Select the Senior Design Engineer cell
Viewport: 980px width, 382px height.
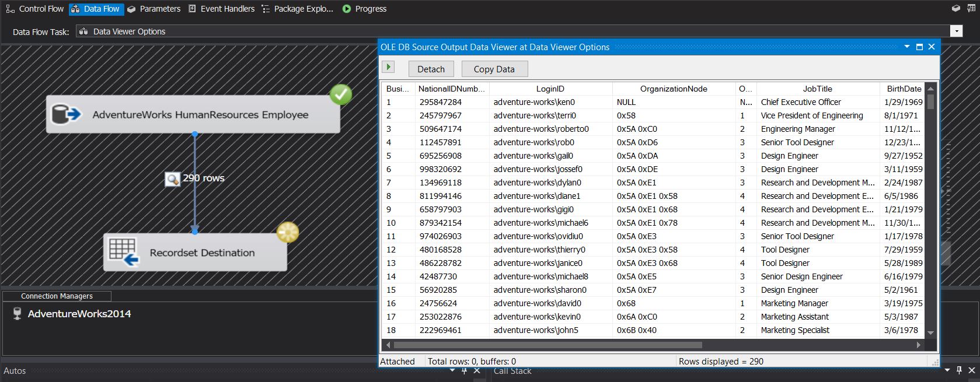coord(818,276)
